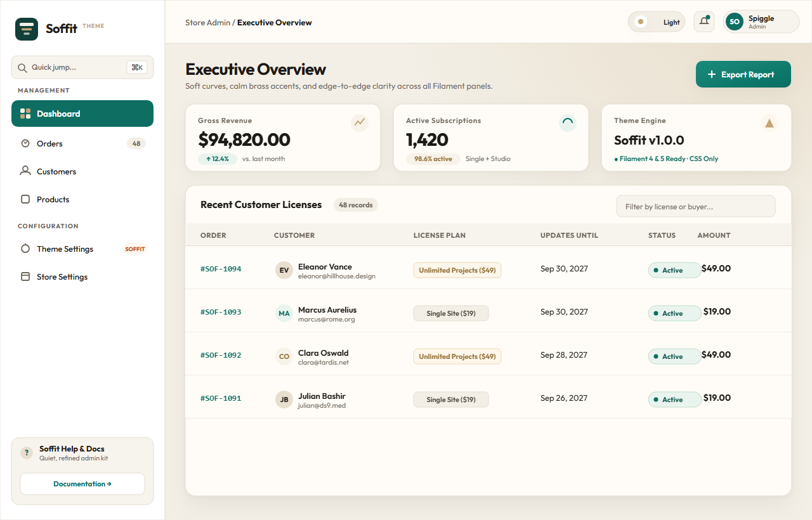Viewport: 812px width, 520px height.
Task: Go to Orders in the sidebar
Action: [82, 143]
